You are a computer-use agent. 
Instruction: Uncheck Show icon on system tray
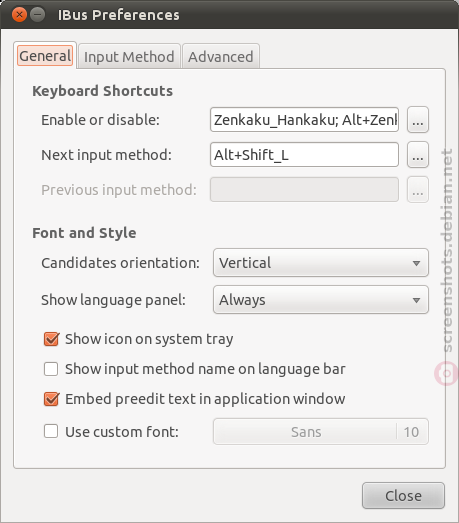[x=51, y=339]
